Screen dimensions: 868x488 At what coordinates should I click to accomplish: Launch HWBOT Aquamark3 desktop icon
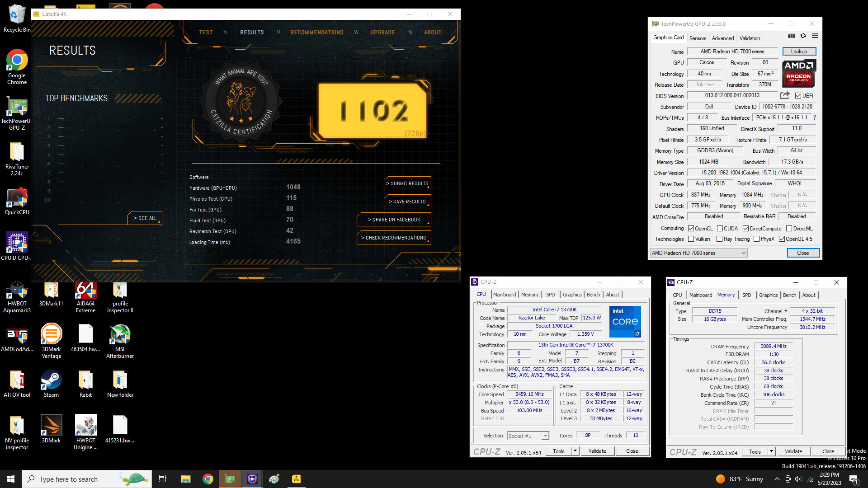click(x=17, y=297)
